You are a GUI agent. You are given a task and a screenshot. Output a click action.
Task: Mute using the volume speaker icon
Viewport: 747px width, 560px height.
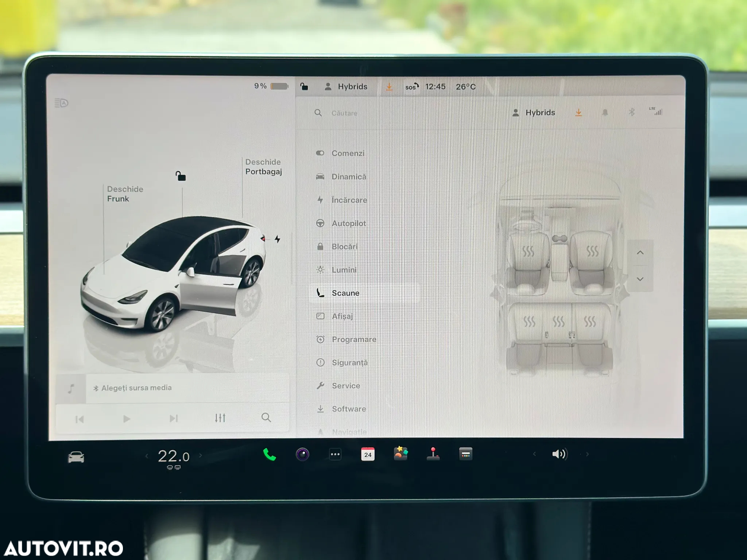(x=560, y=454)
